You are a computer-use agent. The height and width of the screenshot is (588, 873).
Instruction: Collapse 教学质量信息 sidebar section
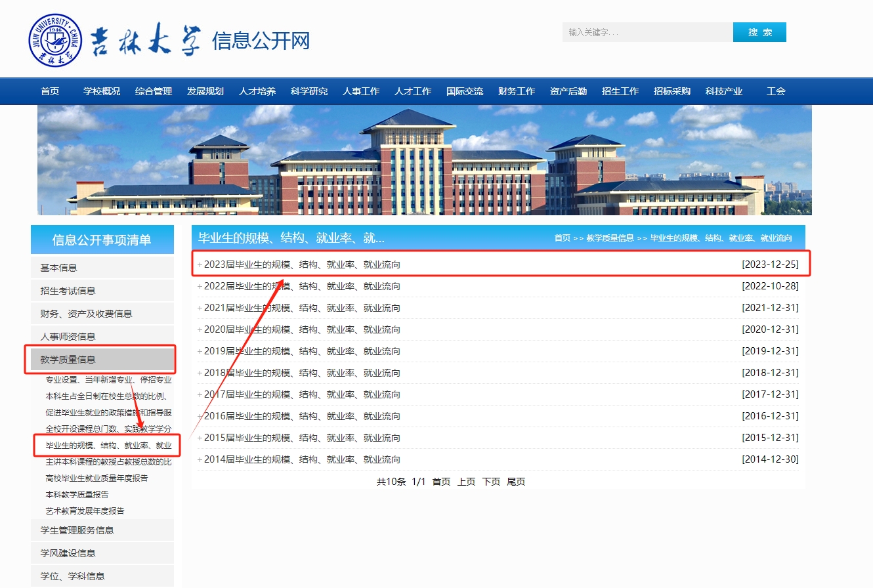pyautogui.click(x=102, y=360)
